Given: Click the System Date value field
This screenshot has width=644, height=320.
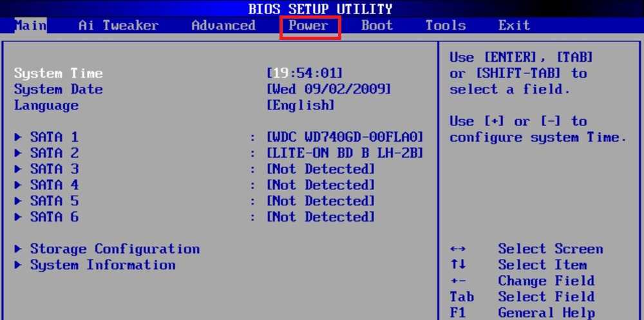Looking at the screenshot, I should pos(328,89).
